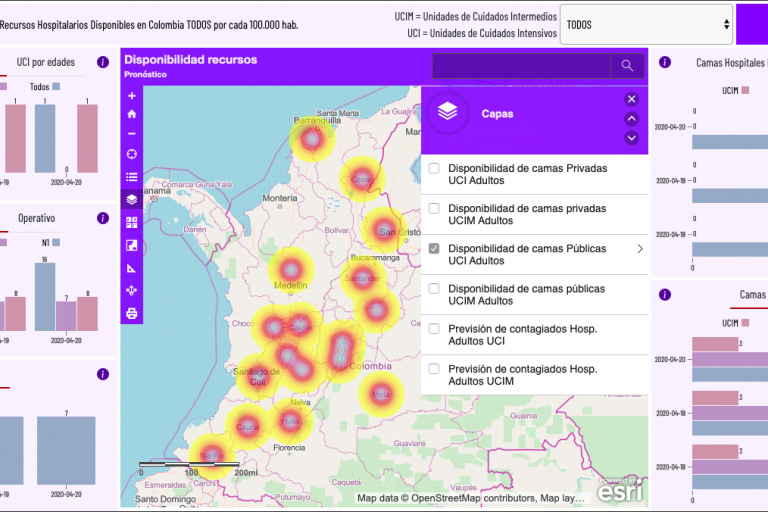768x512 pixels.
Task: Open the share network tool
Action: click(132, 291)
